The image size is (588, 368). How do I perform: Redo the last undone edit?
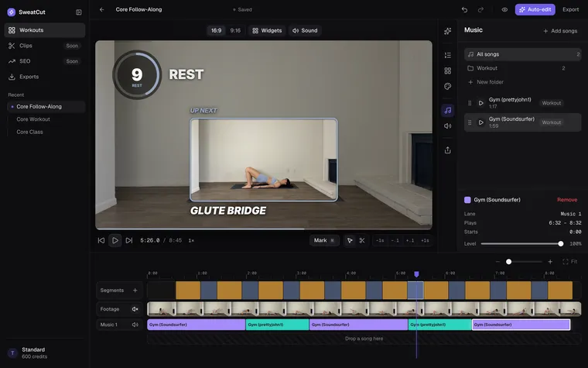[x=480, y=10]
